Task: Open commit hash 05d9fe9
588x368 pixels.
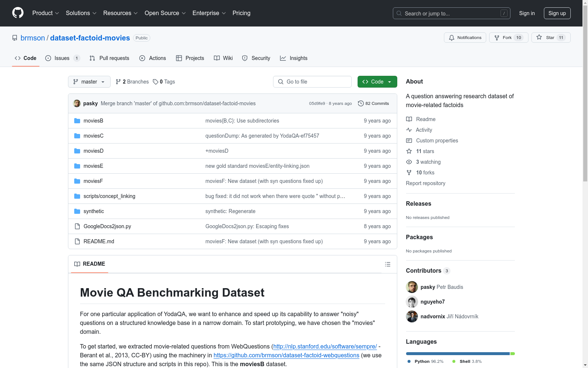Action: coord(317,103)
